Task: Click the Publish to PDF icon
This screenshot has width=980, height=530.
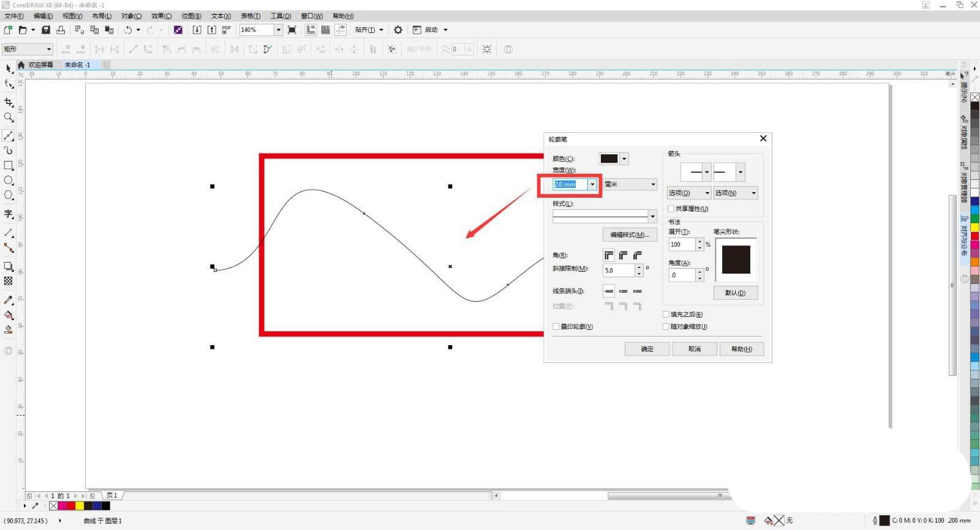Action: coord(226,30)
